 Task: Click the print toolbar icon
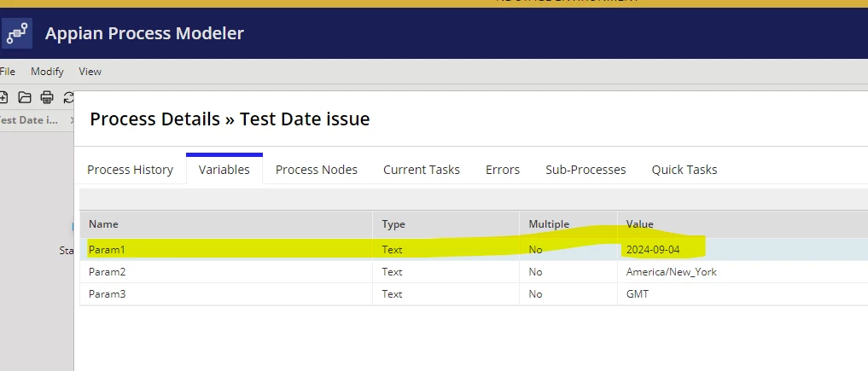tap(47, 97)
